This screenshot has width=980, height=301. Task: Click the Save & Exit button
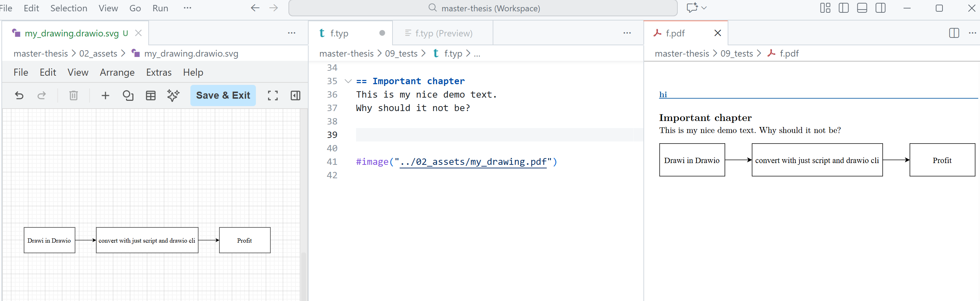tap(223, 95)
